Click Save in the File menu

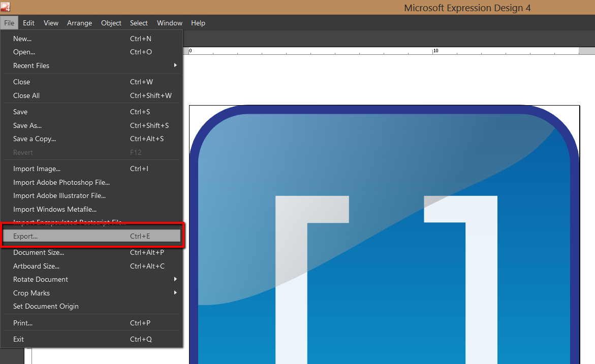tap(91, 112)
